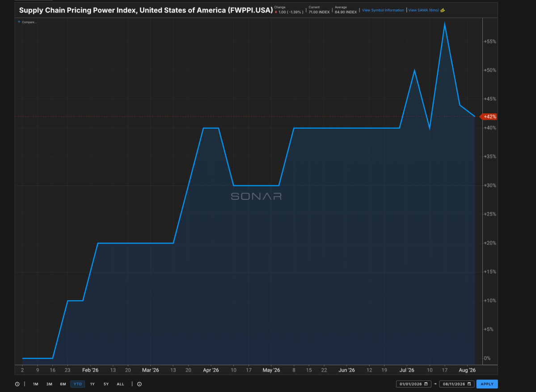536x392 pixels.
Task: Select the 1M time range
Action: click(36, 384)
